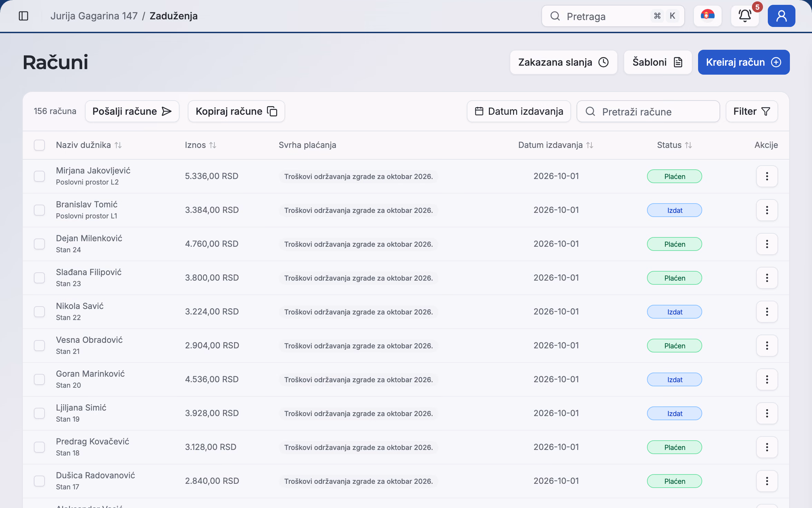The image size is (812, 508).
Task: Open the Datum izdavanja date picker
Action: coord(519,111)
